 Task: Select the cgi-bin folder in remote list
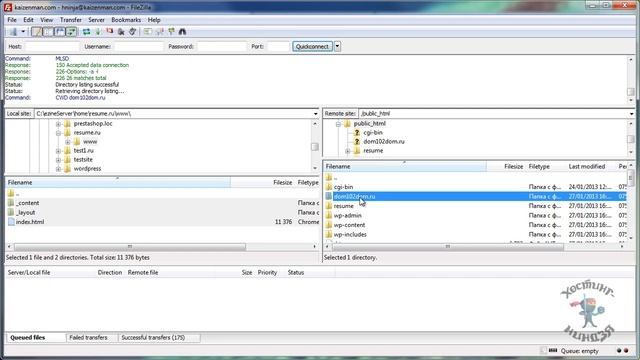(x=343, y=187)
